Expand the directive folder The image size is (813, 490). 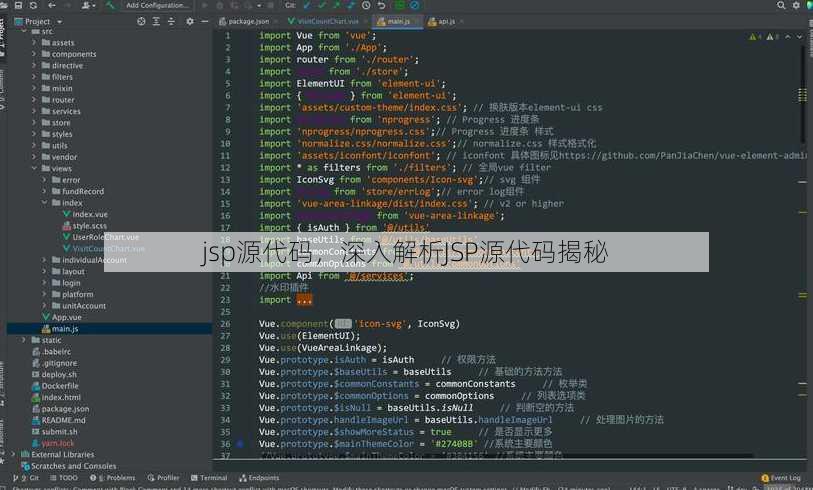(x=34, y=65)
